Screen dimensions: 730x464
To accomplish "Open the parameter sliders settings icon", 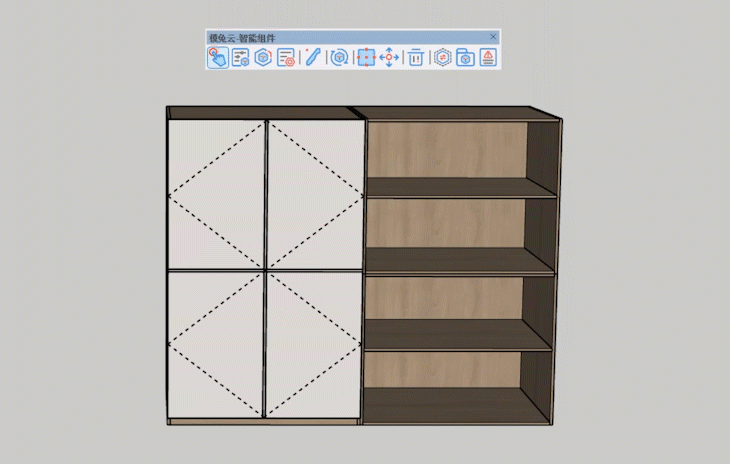I will pos(241,58).
